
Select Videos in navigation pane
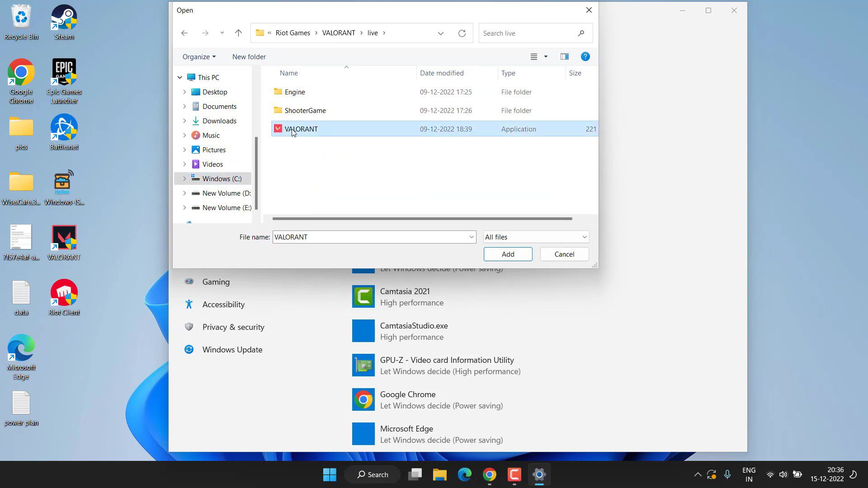click(x=212, y=164)
